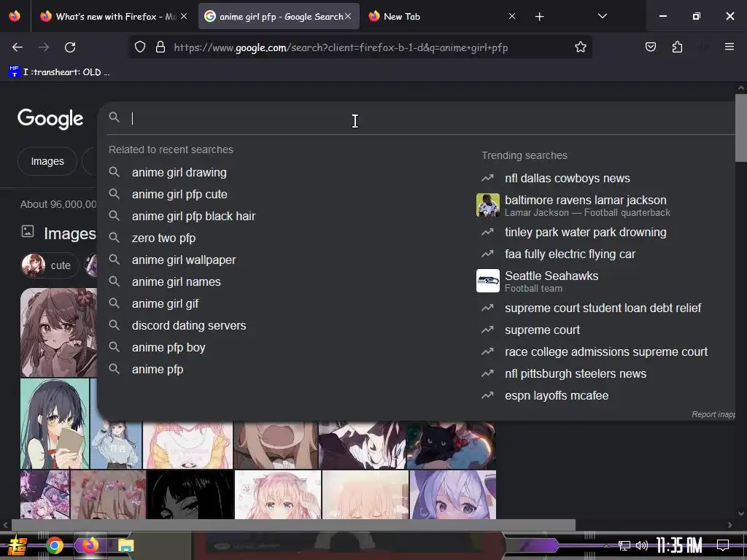
Task: Open the pink-haired cat ear girl image
Action: click(x=278, y=495)
